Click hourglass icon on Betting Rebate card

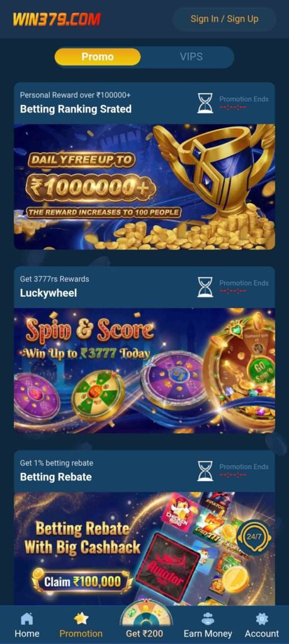pos(205,471)
